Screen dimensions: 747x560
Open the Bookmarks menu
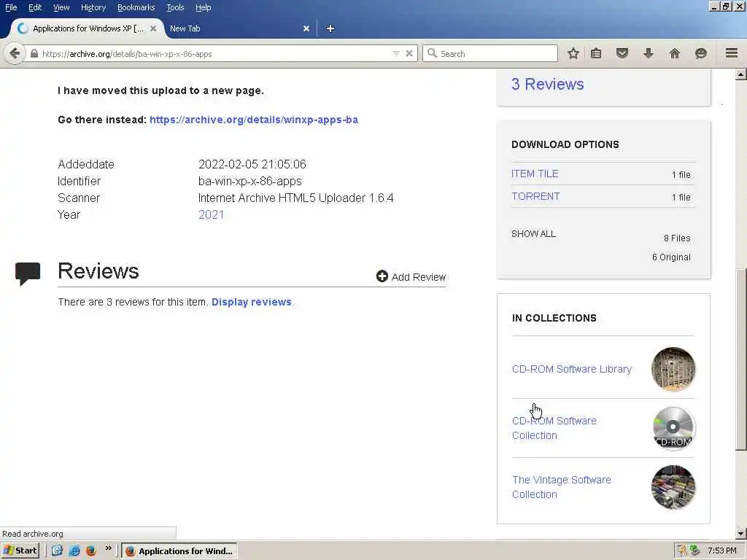pyautogui.click(x=136, y=7)
